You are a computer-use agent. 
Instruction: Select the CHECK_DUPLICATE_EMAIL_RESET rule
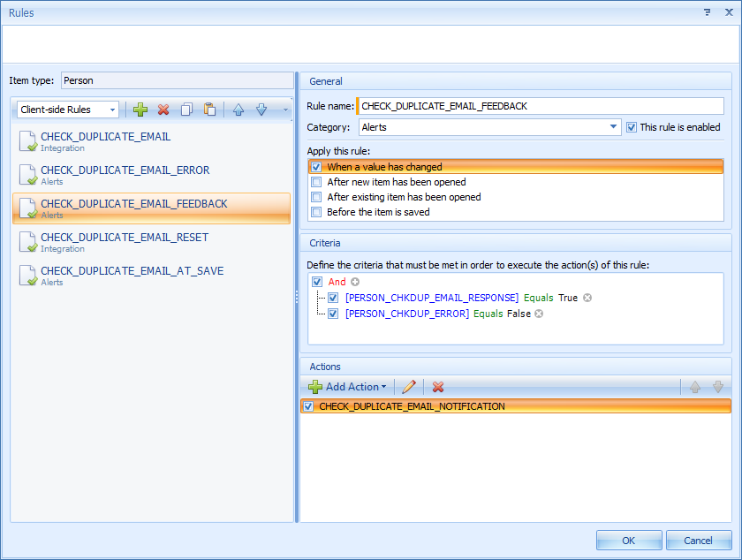[124, 238]
